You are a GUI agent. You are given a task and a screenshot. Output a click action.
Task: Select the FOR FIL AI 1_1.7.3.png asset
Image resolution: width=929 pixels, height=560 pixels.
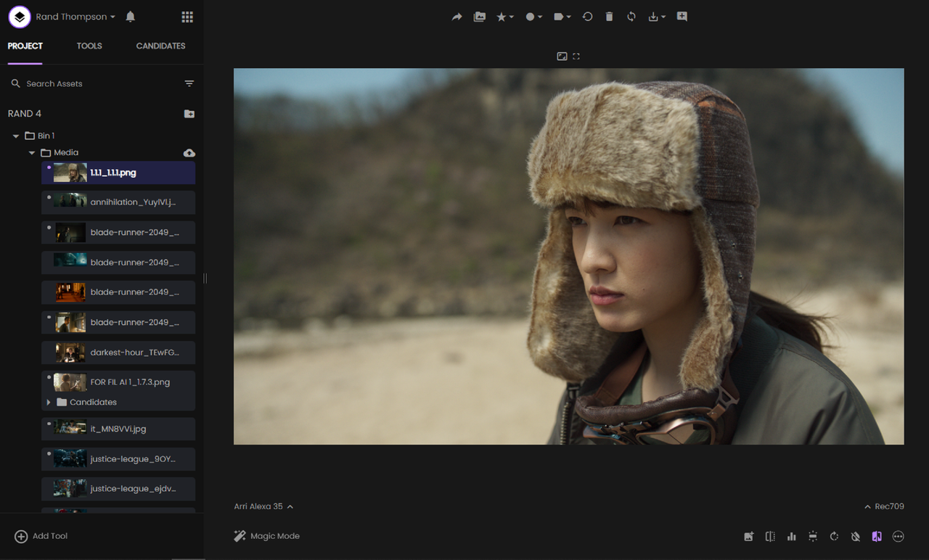coord(118,382)
